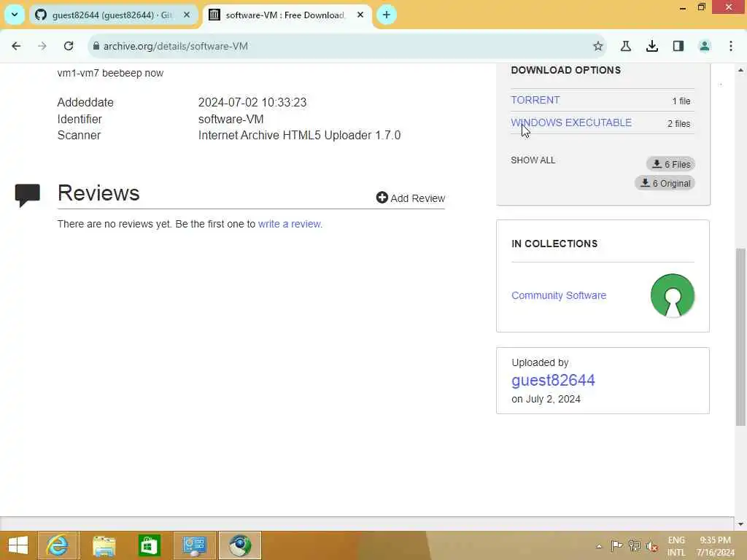Click the vm1-vm7 beebeep now description
Image resolution: width=747 pixels, height=560 pixels.
[x=111, y=73]
